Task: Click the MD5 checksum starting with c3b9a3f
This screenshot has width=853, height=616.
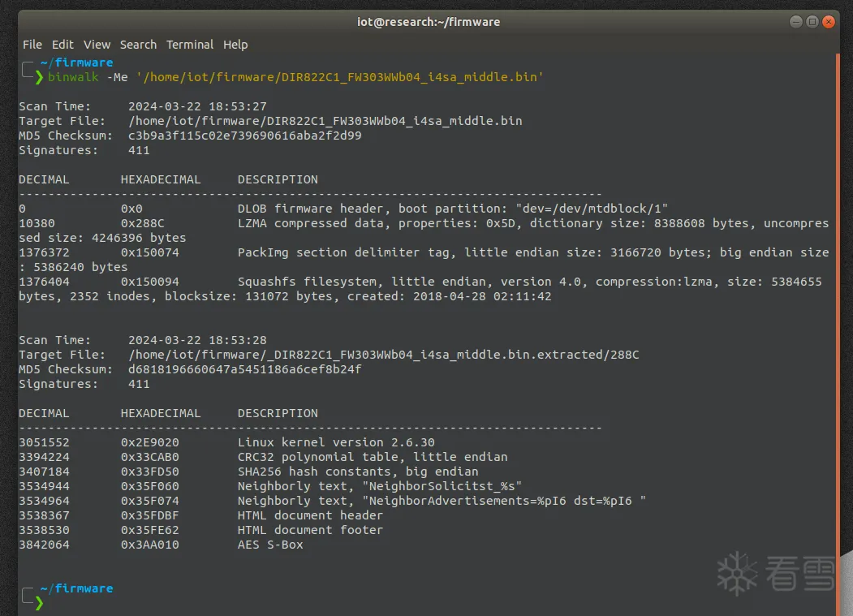Action: (x=244, y=136)
